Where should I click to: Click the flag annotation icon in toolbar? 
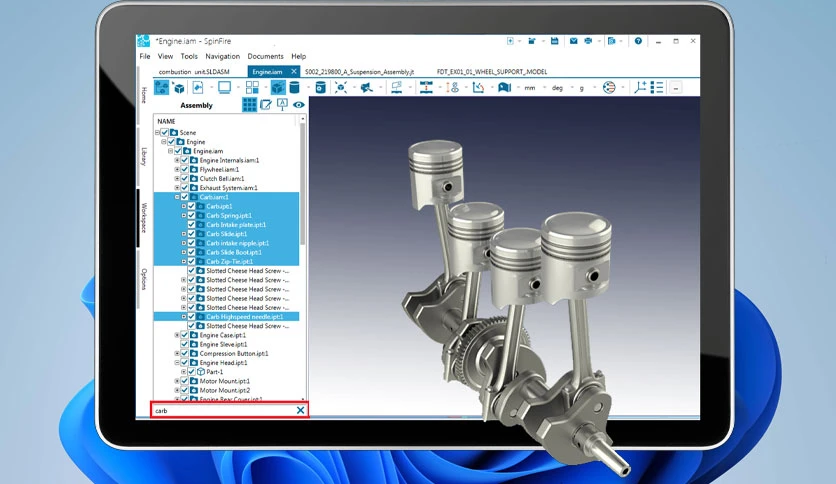point(504,87)
